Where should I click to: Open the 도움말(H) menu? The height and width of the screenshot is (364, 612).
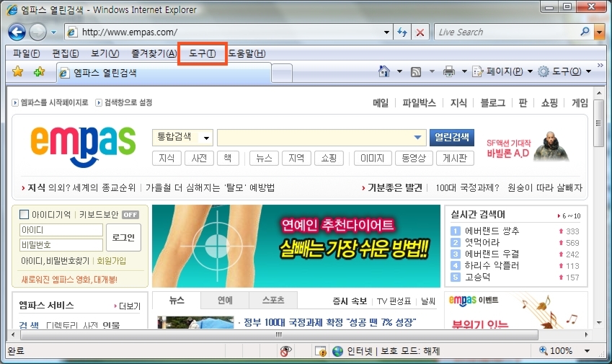tap(247, 53)
